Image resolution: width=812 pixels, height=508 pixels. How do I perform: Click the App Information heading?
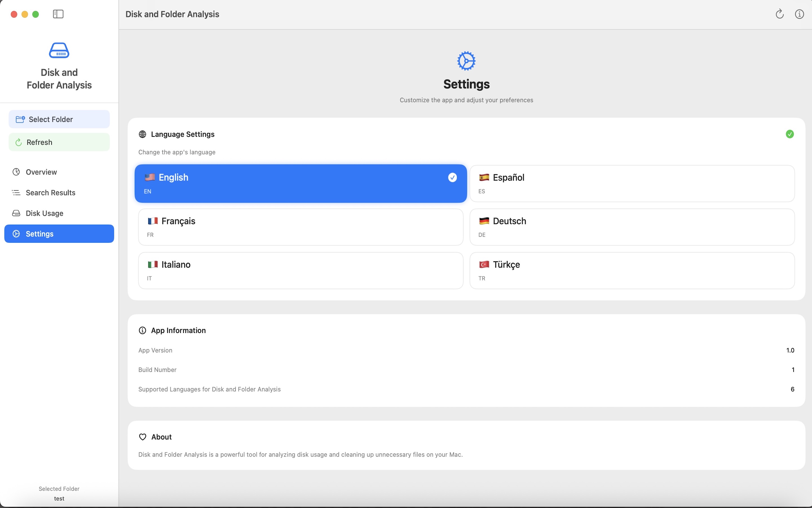(178, 330)
